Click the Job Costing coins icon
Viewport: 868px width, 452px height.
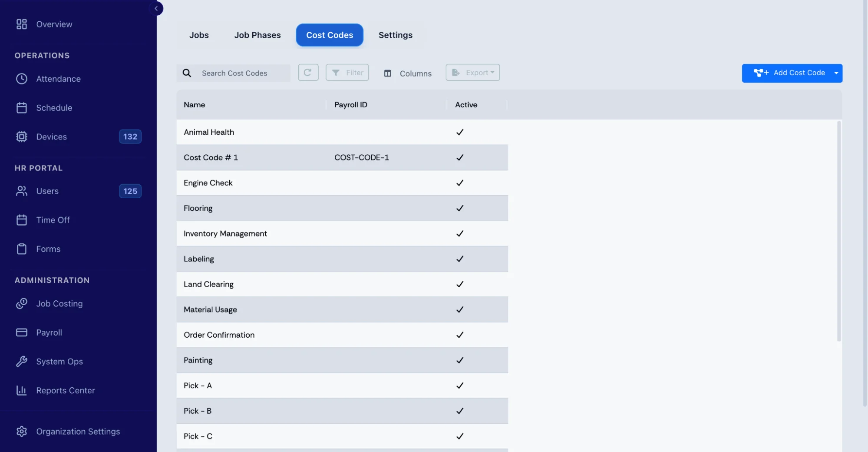(x=22, y=303)
